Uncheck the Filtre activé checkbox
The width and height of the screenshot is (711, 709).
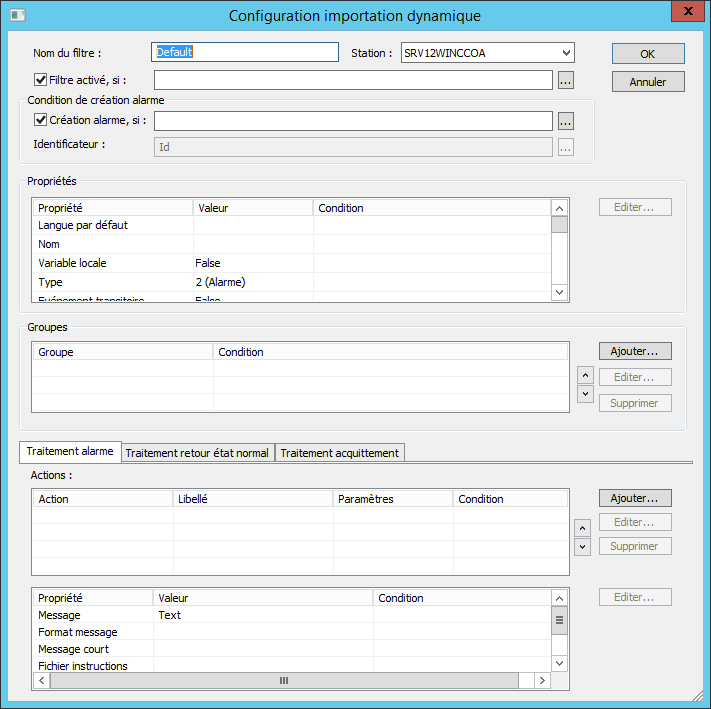click(x=41, y=80)
